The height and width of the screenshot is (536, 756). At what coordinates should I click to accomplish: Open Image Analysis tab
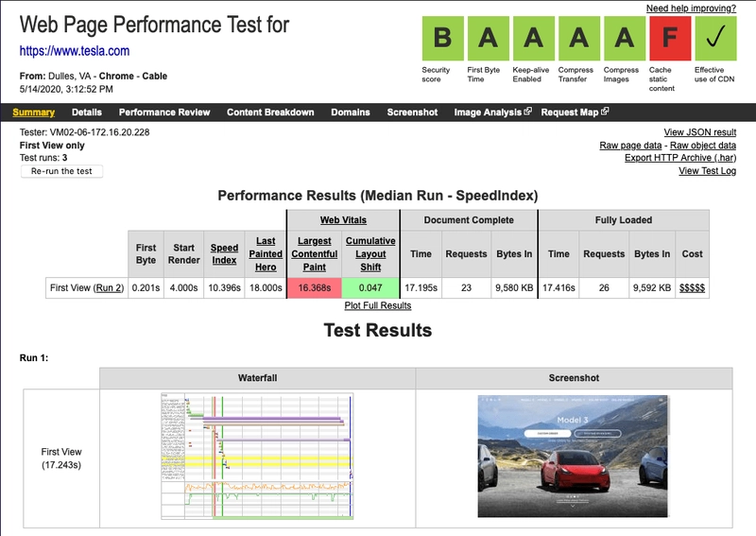pos(488,112)
